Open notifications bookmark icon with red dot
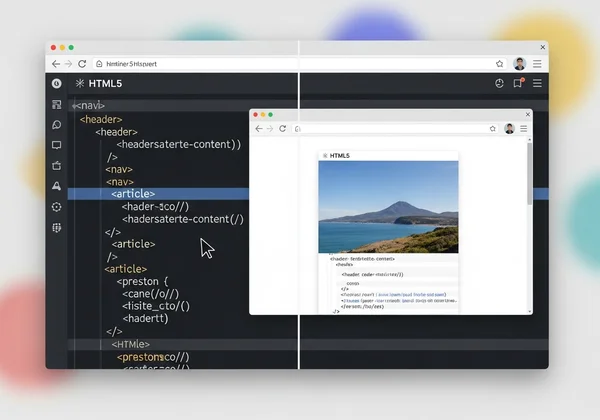The image size is (600, 420). (518, 83)
